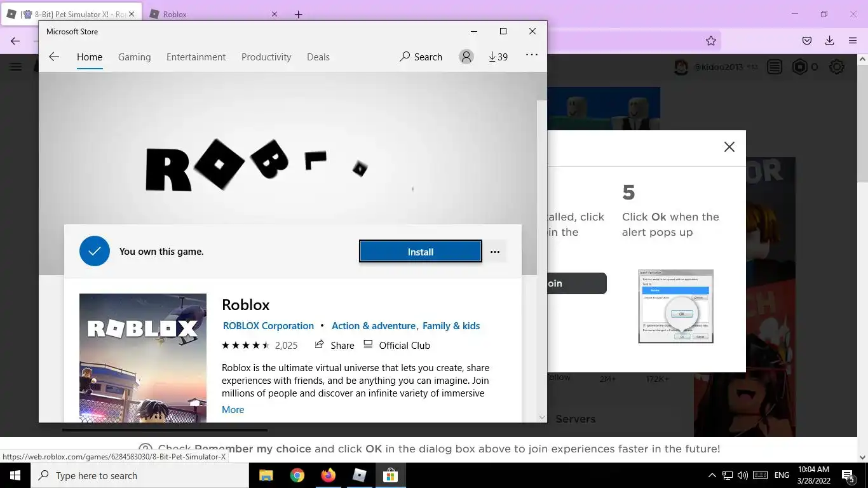Image resolution: width=868 pixels, height=488 pixels.
Task: Install the Roblox game
Action: [x=421, y=252]
